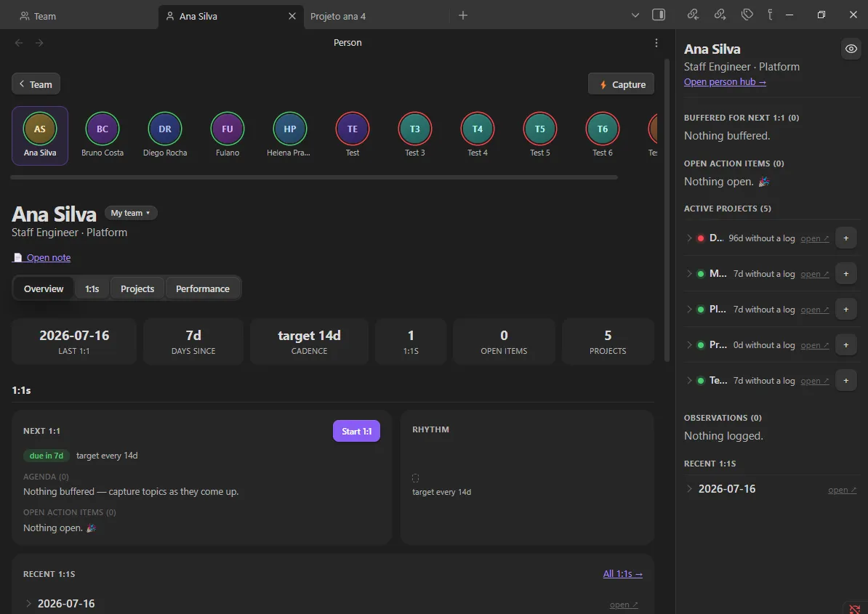Click the red sync icon at bottom right
The height and width of the screenshot is (614, 868).
click(x=855, y=608)
